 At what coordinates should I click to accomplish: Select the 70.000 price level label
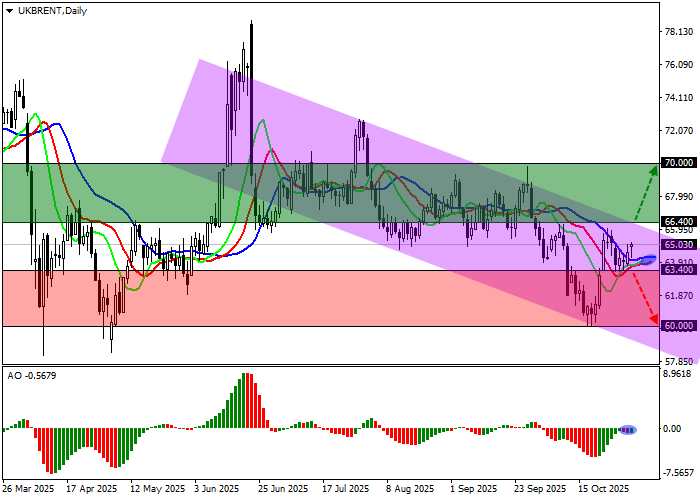point(678,163)
